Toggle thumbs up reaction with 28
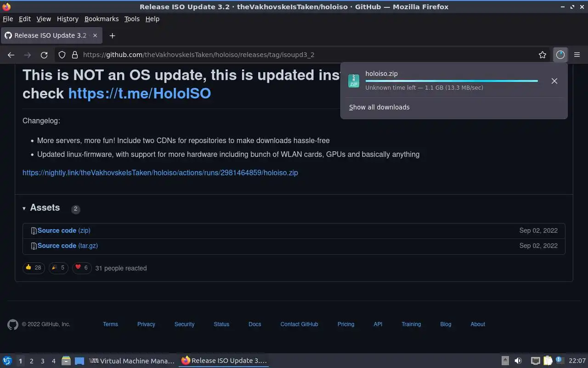This screenshot has width=588, height=368. click(x=34, y=268)
